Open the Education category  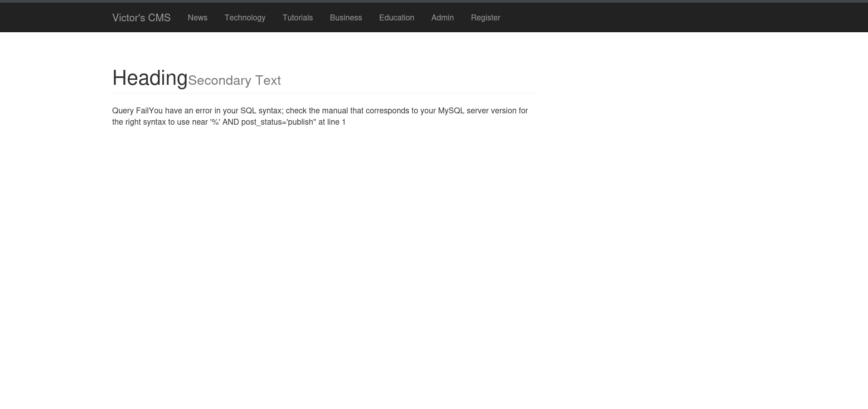pos(396,18)
